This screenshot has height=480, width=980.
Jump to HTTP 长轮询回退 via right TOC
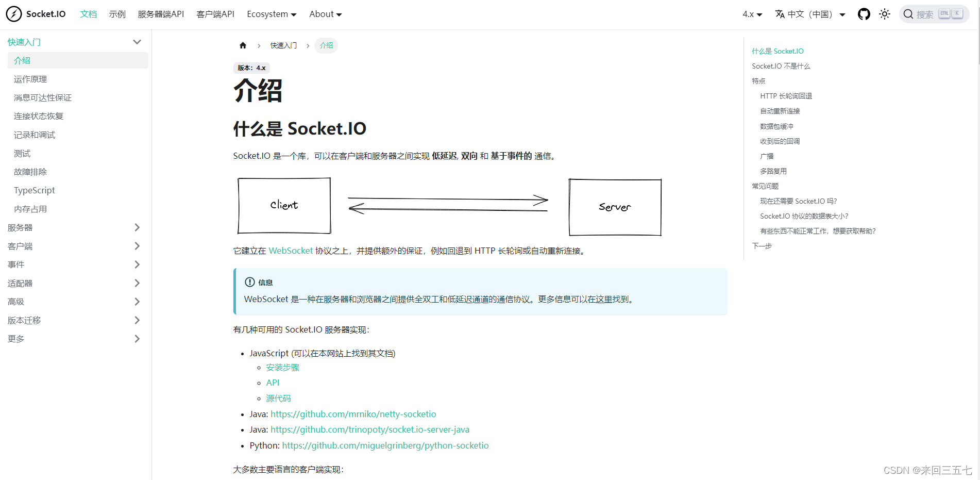pos(787,95)
